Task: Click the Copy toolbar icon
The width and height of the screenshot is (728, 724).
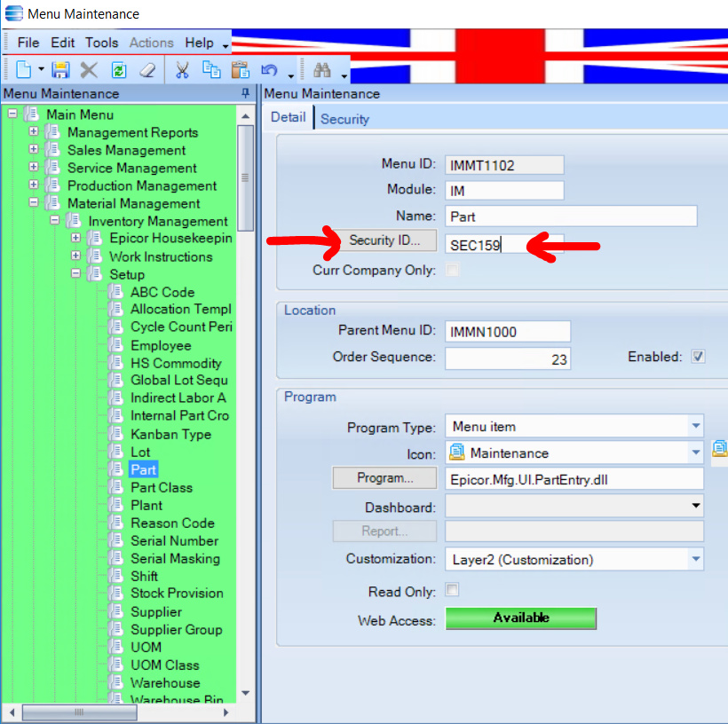Action: coord(211,70)
